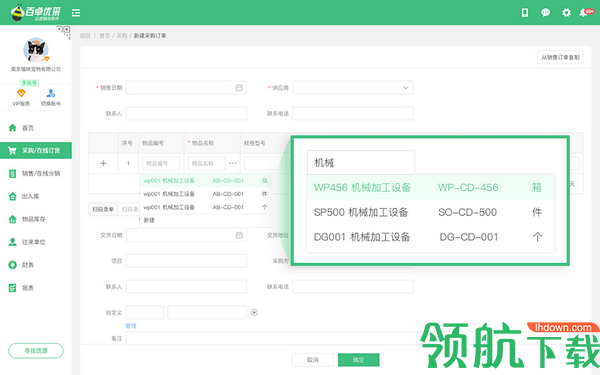Add a row with the plus icon
The image size is (600, 375).
(103, 163)
